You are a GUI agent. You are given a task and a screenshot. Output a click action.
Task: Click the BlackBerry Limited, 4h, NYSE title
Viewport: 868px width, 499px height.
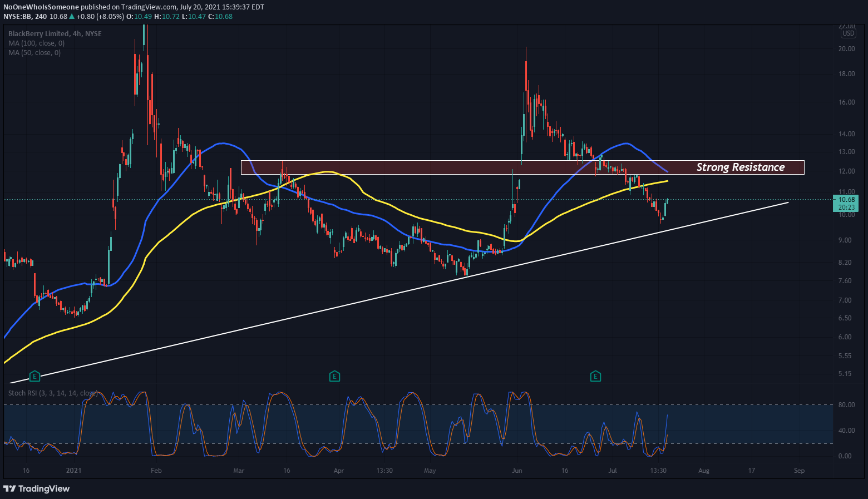click(x=55, y=33)
